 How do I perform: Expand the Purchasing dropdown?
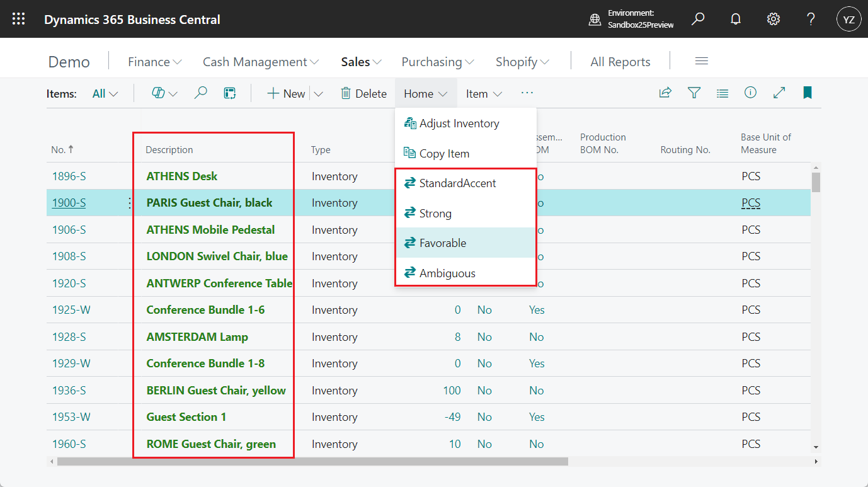pyautogui.click(x=437, y=62)
